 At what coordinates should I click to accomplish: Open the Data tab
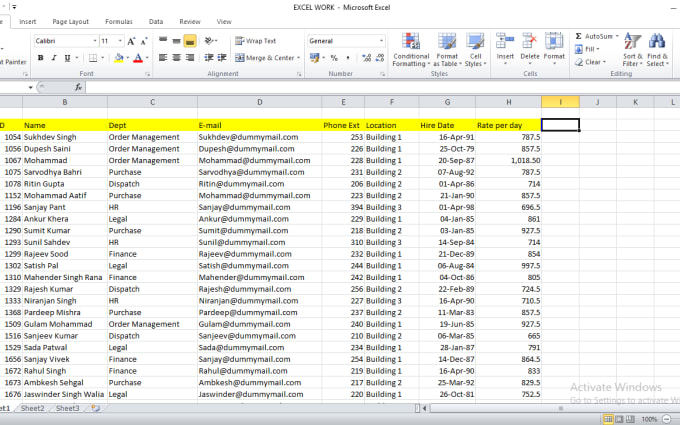pyautogui.click(x=156, y=22)
